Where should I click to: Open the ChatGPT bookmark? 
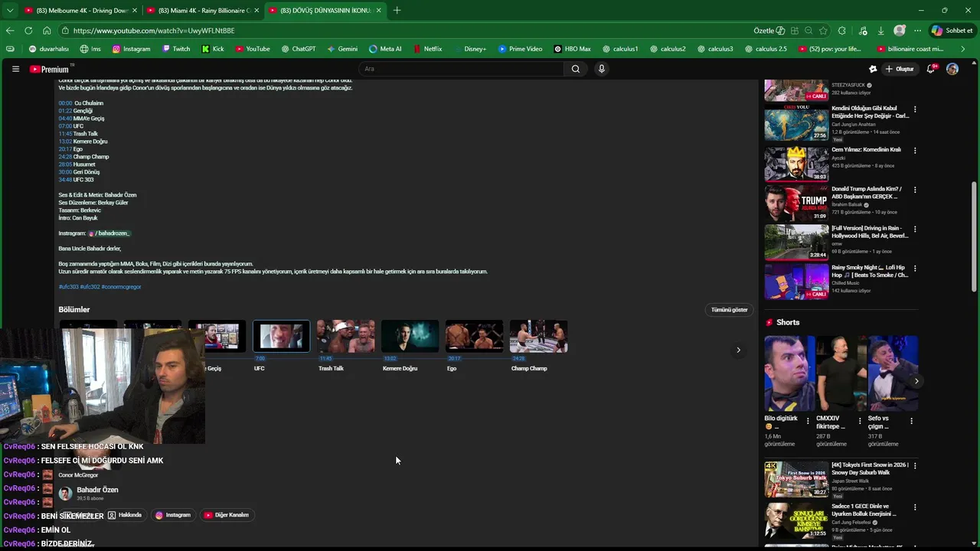(x=298, y=49)
